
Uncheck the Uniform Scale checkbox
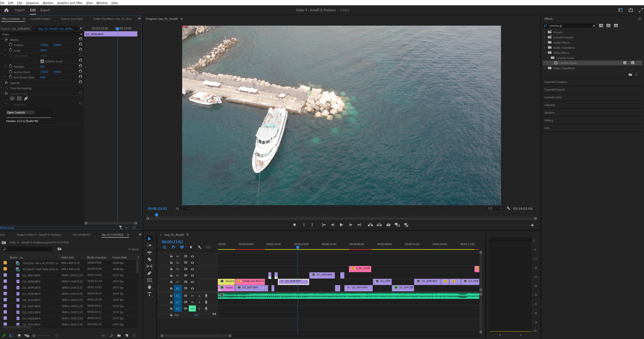42,61
